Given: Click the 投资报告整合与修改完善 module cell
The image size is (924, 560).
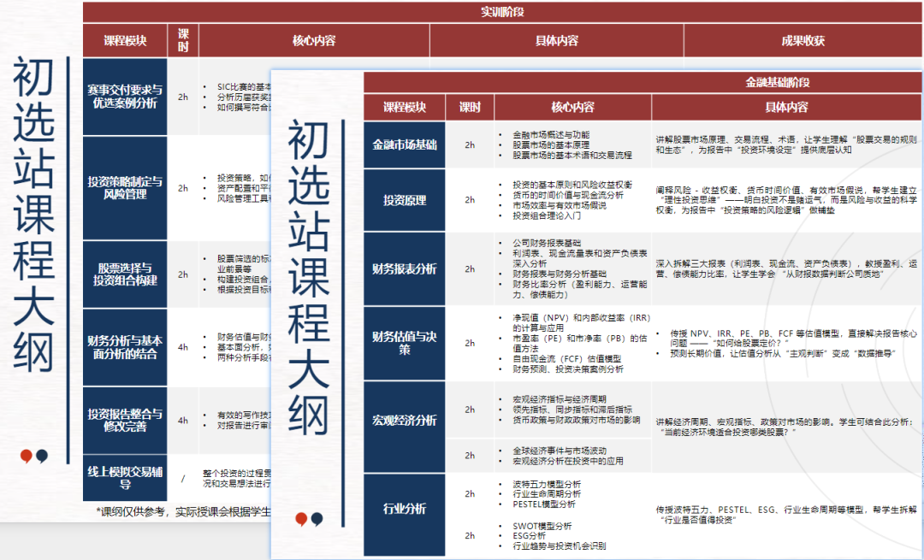Looking at the screenshot, I should click(124, 420).
